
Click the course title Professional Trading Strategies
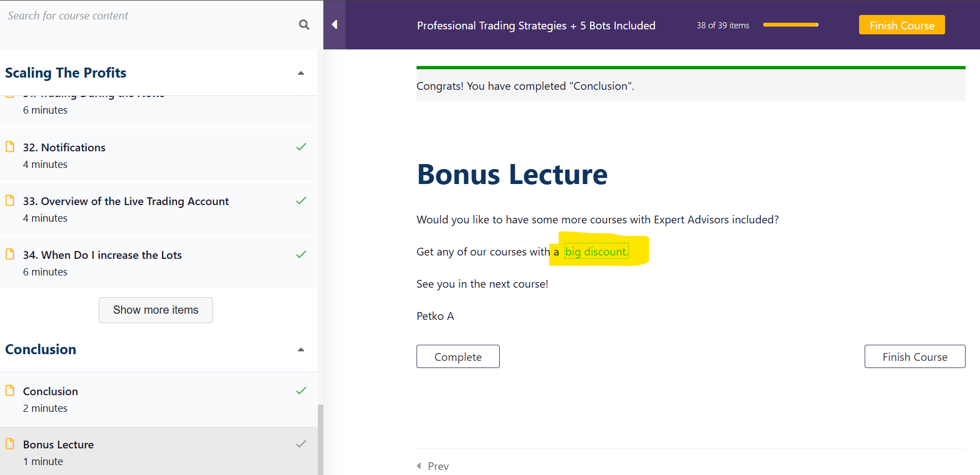pyautogui.click(x=536, y=25)
